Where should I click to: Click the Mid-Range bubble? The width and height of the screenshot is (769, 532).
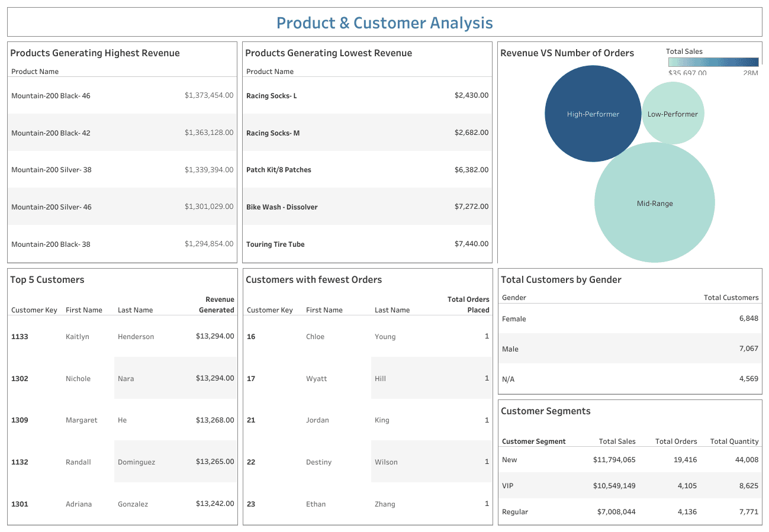[654, 203]
